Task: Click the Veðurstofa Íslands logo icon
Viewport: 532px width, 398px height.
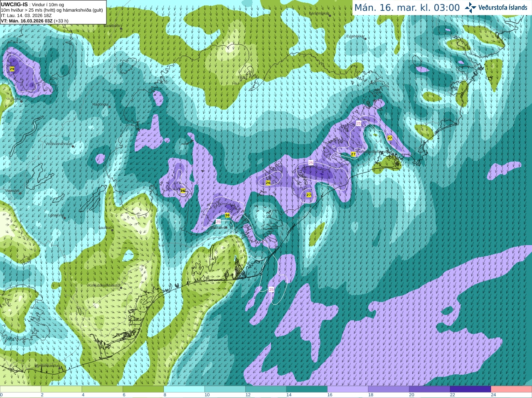Action: pyautogui.click(x=470, y=7)
